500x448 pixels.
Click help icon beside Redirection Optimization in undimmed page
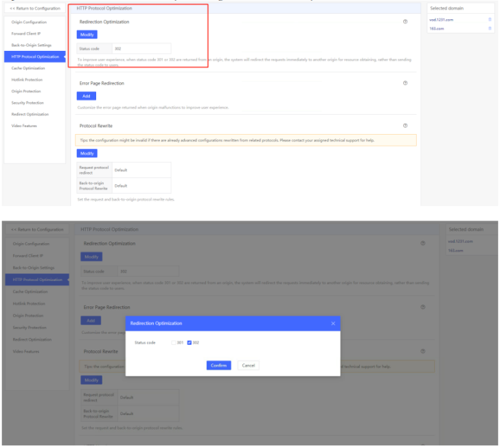tap(405, 22)
